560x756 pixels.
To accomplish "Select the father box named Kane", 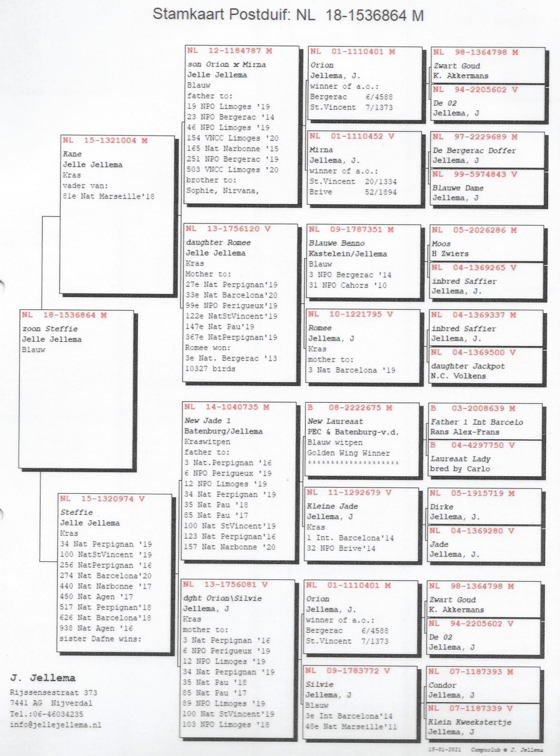I will [117, 215].
